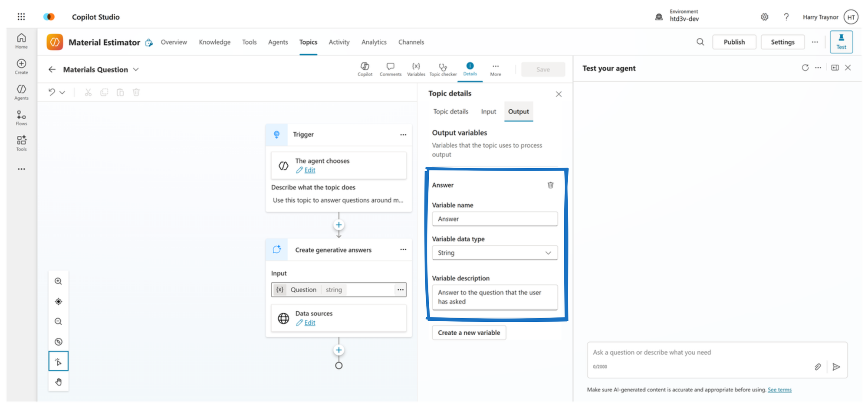Viewport: 868px width, 408px height.
Task: Open the Tools tab in top navigation
Action: pyautogui.click(x=249, y=42)
